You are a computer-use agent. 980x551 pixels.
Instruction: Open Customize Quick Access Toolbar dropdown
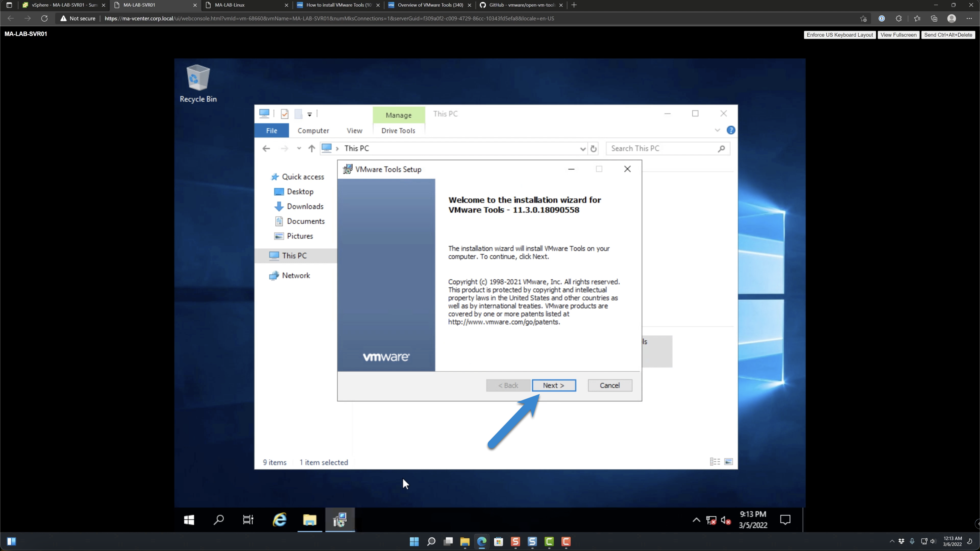point(310,114)
